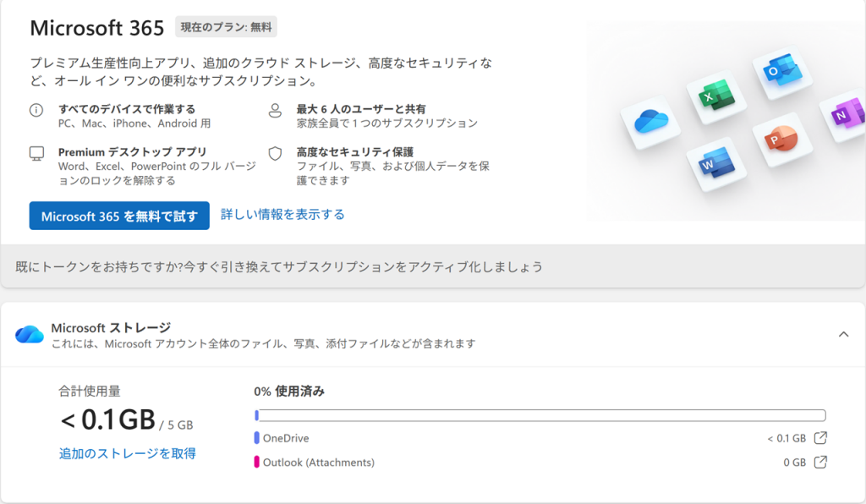Image resolution: width=866 pixels, height=504 pixels.
Task: Click the monitor icon beside Premium デスクトップ アプリ
Action: coord(36,153)
